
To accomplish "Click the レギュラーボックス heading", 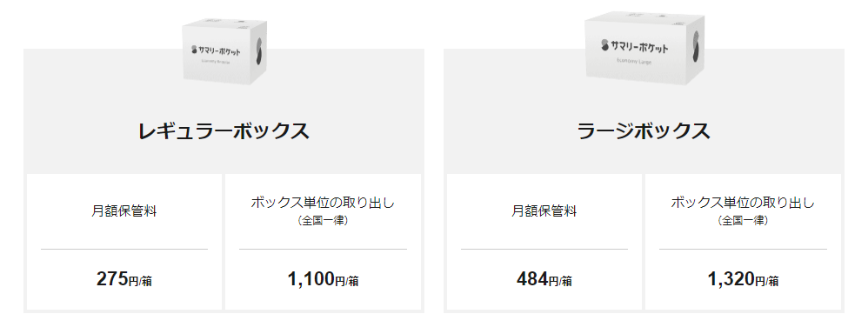I will [x=224, y=131].
